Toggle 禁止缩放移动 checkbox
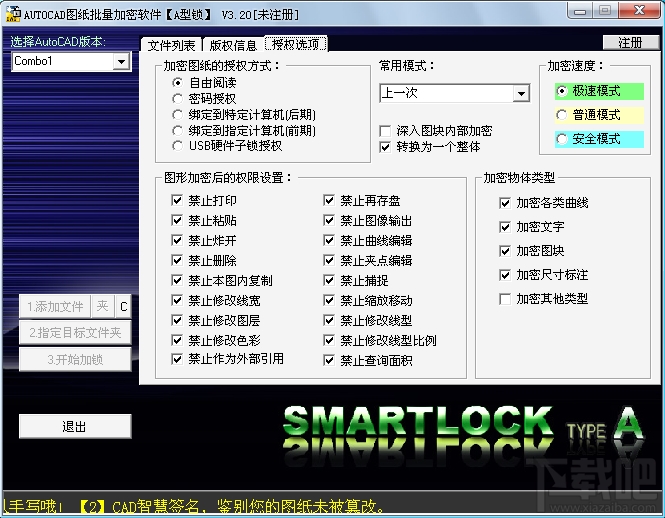This screenshot has width=665, height=518. pyautogui.click(x=329, y=300)
